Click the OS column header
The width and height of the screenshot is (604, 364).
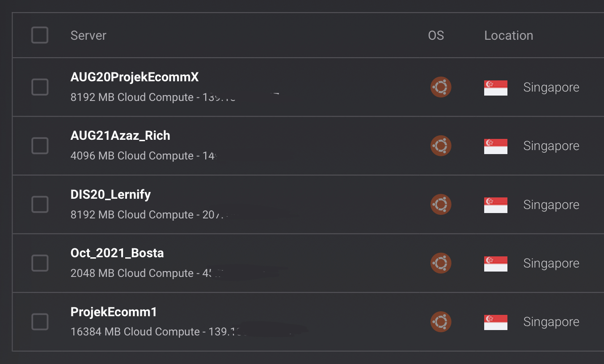(436, 35)
